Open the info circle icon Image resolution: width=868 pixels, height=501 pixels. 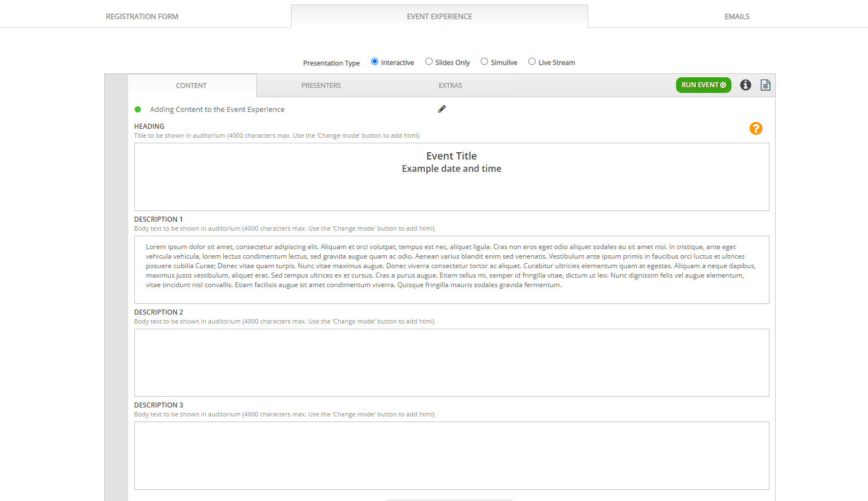coord(745,85)
